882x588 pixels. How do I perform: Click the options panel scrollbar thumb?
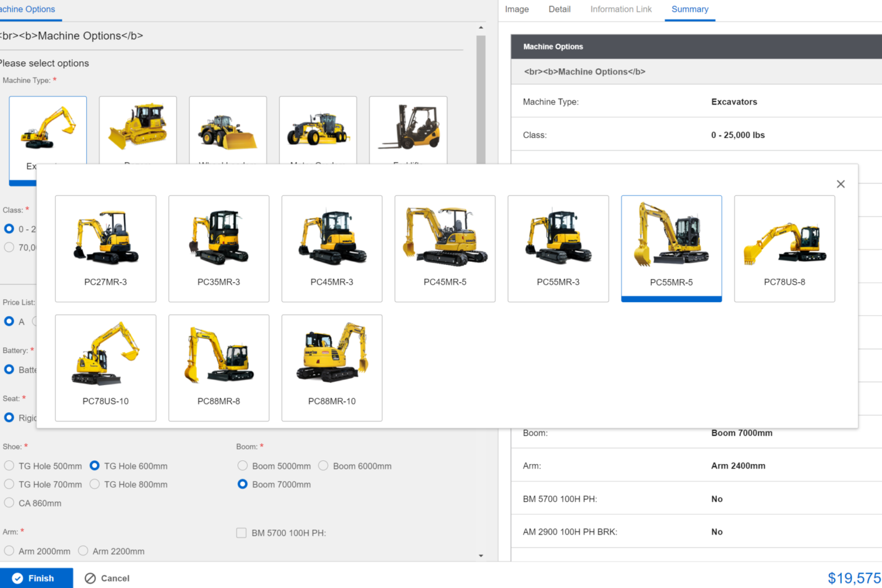[481, 100]
